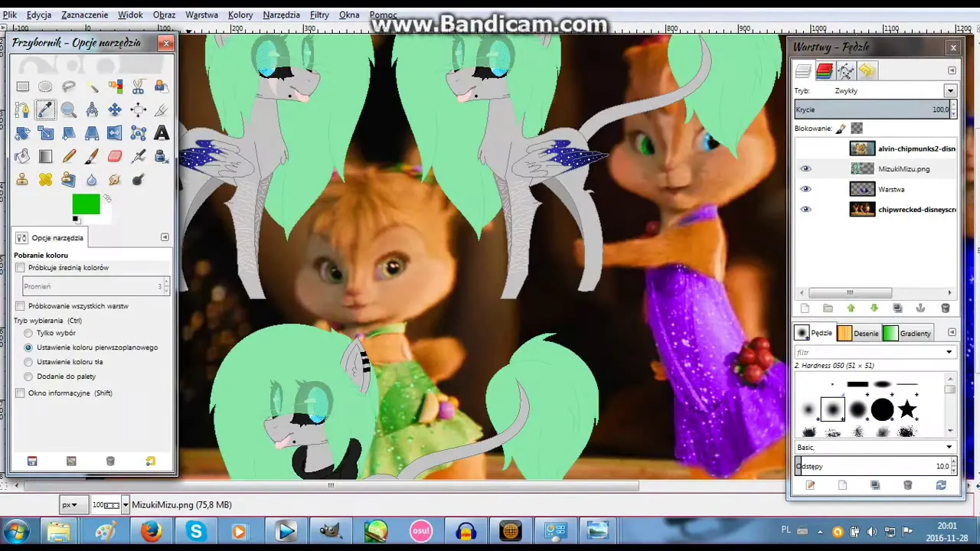Image resolution: width=980 pixels, height=551 pixels.
Task: Enable 'Próbkowanie wszystkich warstw' checkbox
Action: (21, 306)
